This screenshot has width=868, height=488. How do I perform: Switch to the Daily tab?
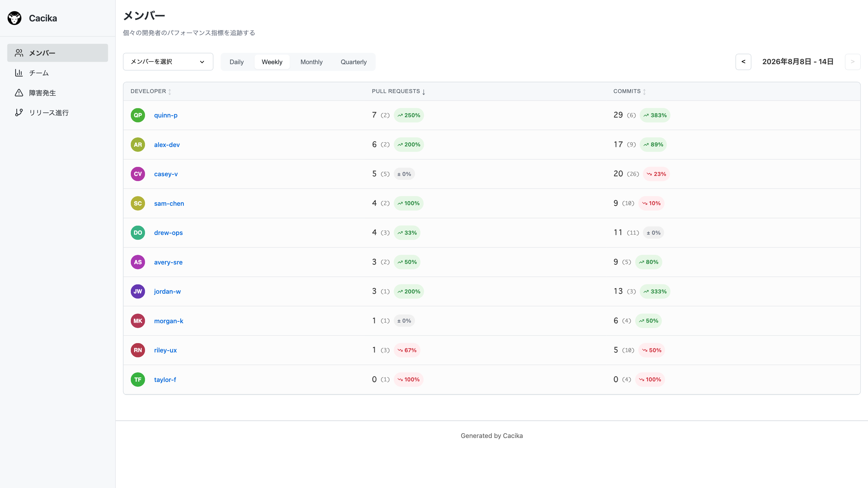coord(237,62)
